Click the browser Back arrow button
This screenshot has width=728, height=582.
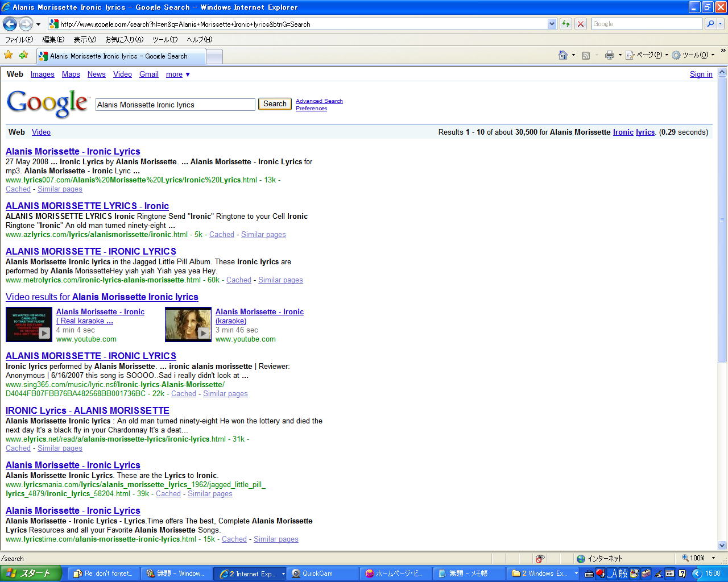click(x=10, y=24)
